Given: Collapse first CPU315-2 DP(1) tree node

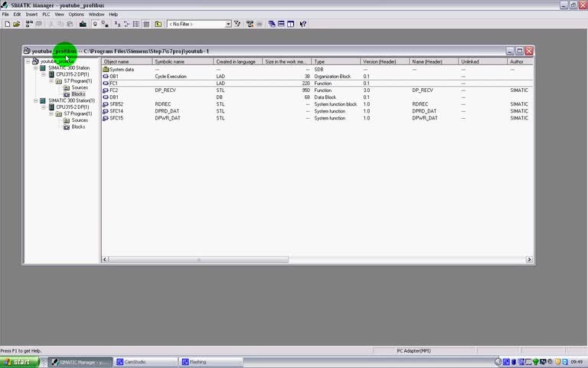Looking at the screenshot, I should pos(44,74).
